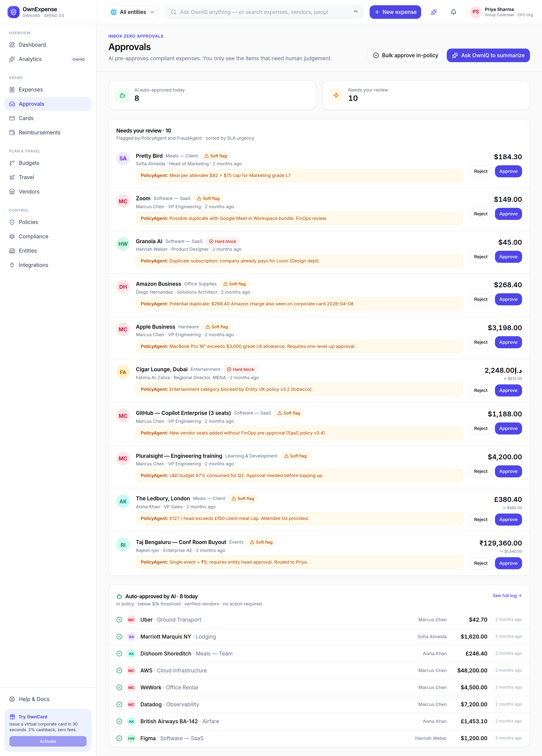Open the See full log link
Viewport: 542px width, 756px height.
[x=507, y=596]
